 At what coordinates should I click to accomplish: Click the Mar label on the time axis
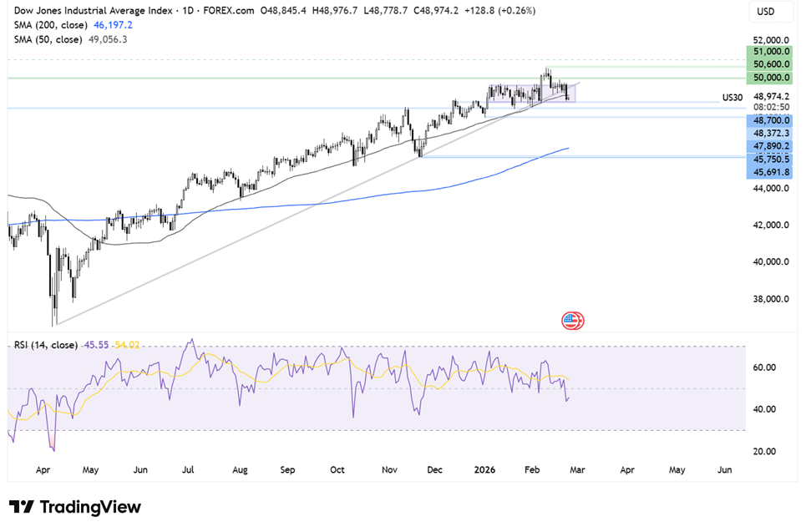577,470
